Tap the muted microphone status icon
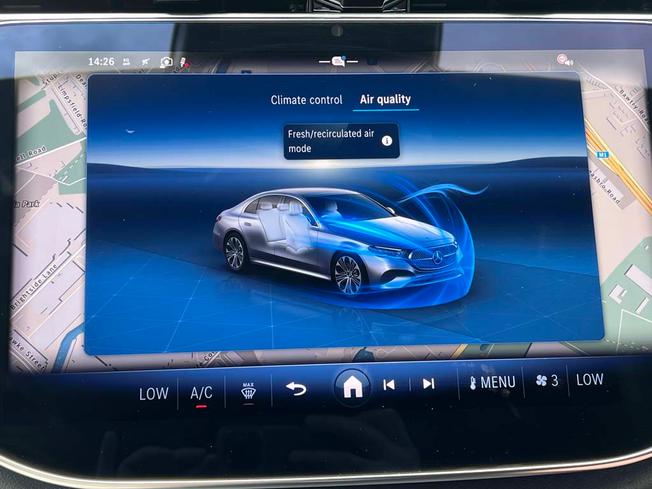The image size is (652, 489). [184, 63]
